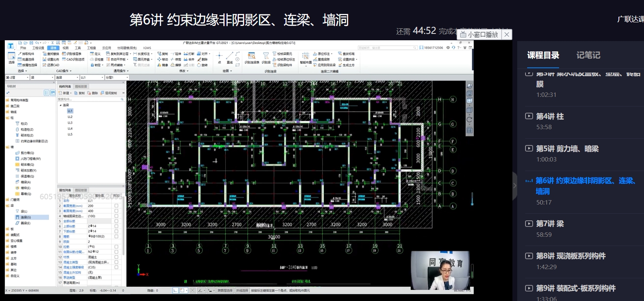Click the search components input field
The width and height of the screenshot is (644, 301).
point(91,99)
